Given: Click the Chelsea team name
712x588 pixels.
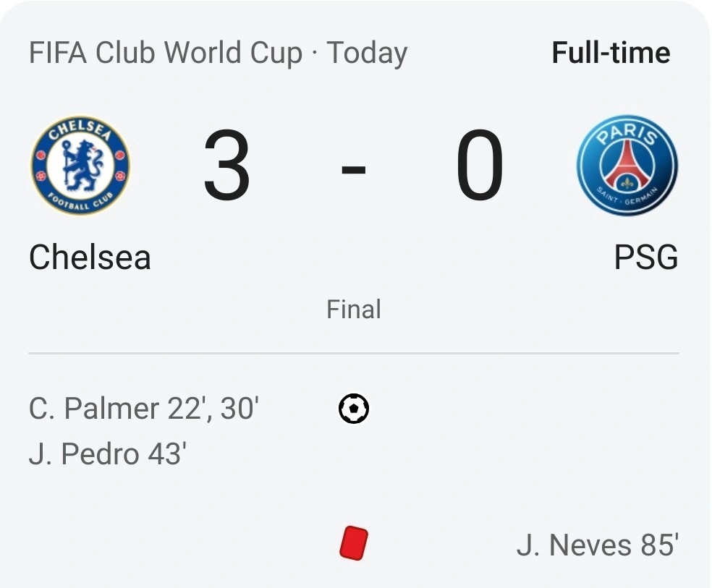Looking at the screenshot, I should coord(89,257).
